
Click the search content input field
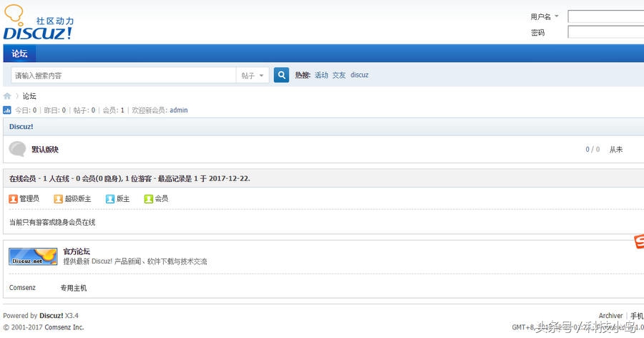click(123, 75)
